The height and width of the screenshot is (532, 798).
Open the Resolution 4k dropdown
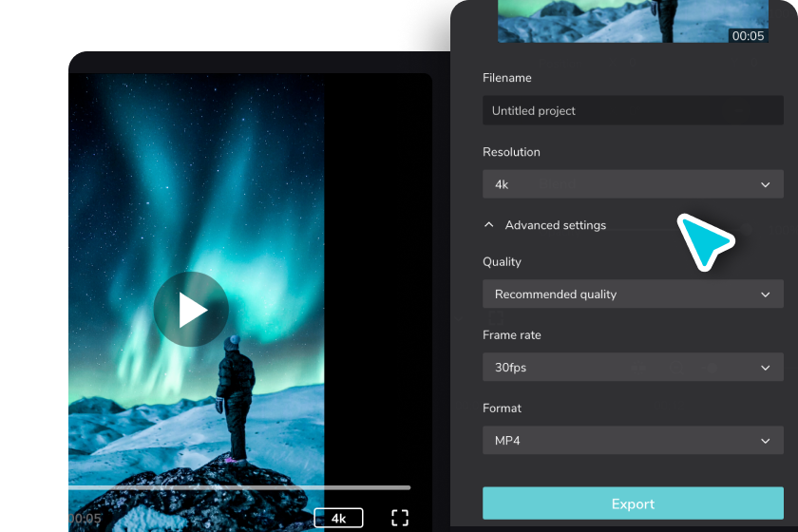(633, 184)
